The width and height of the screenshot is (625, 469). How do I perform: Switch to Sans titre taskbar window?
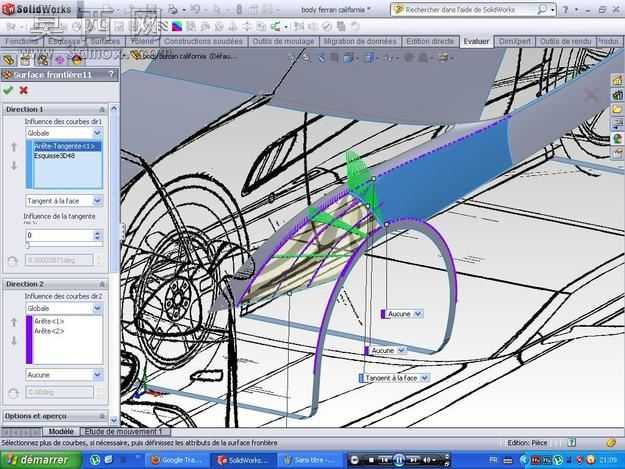[310, 460]
